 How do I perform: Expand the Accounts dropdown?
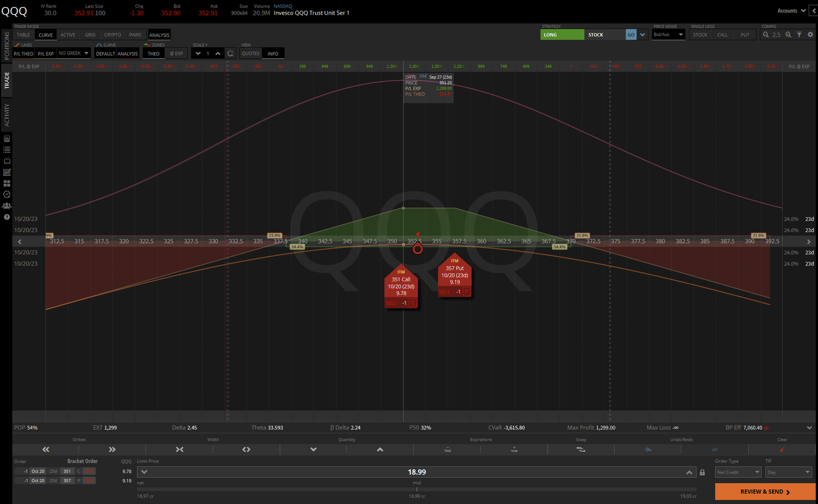791,11
